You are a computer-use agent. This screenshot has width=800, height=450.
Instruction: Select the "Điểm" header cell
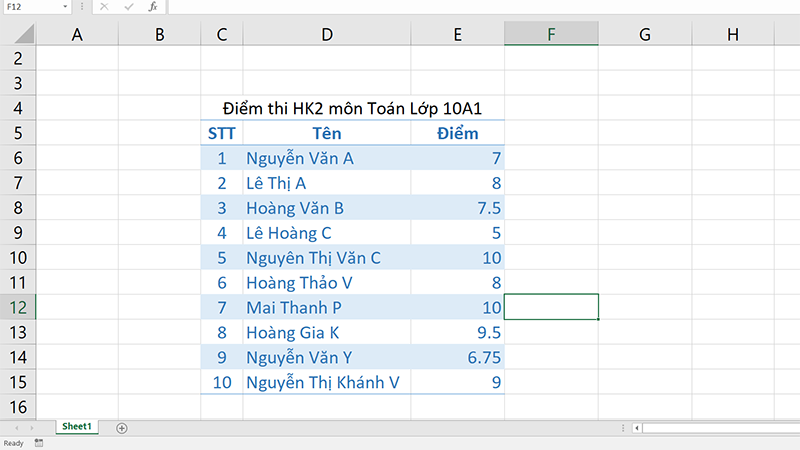click(x=457, y=133)
